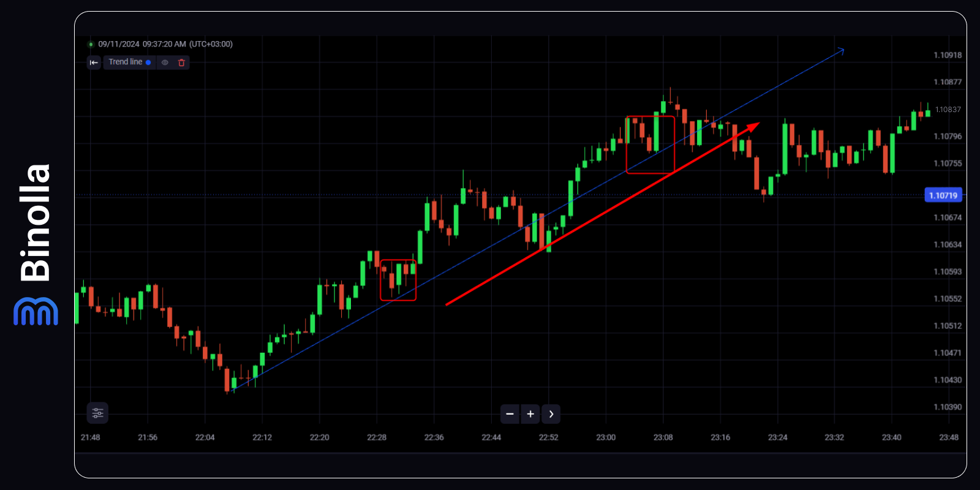
Task: Click the 23:32 time axis label
Action: (x=834, y=437)
